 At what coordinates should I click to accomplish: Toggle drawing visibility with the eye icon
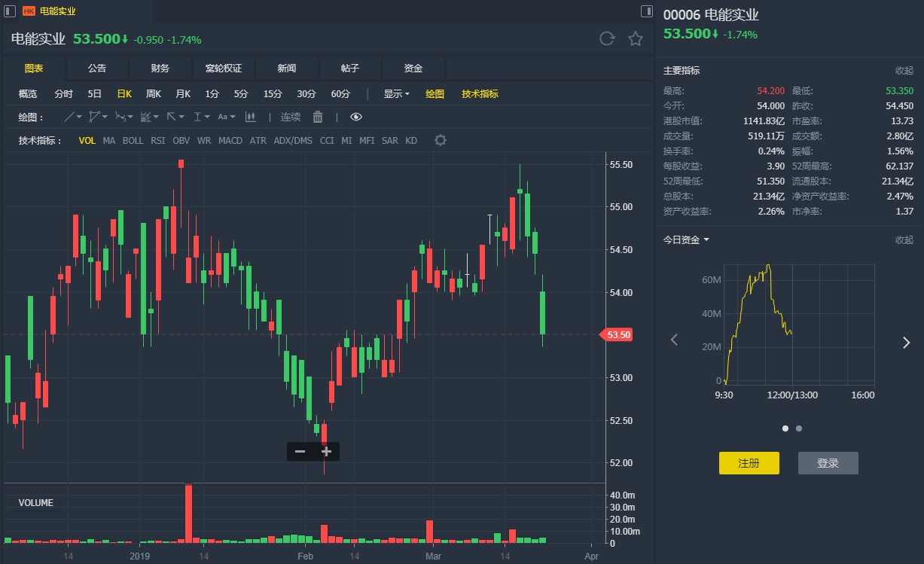pyautogui.click(x=356, y=117)
